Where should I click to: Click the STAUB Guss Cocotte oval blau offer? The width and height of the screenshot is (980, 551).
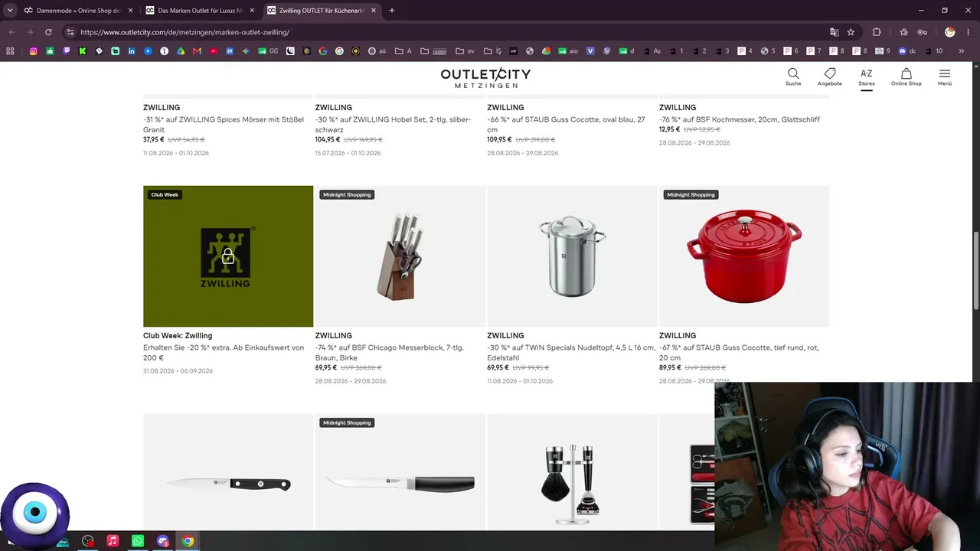(566, 125)
